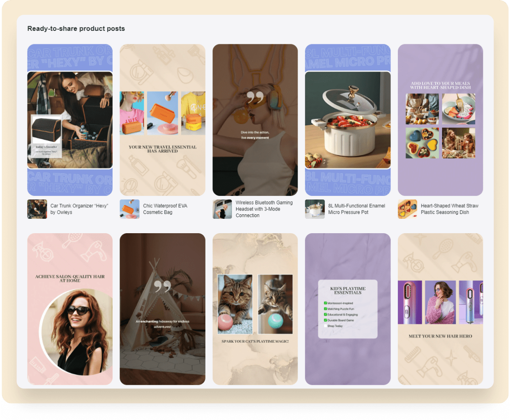Click the Chic Waterproof EVA Cosmetic Bag title
510x420 pixels.
[x=165, y=209]
